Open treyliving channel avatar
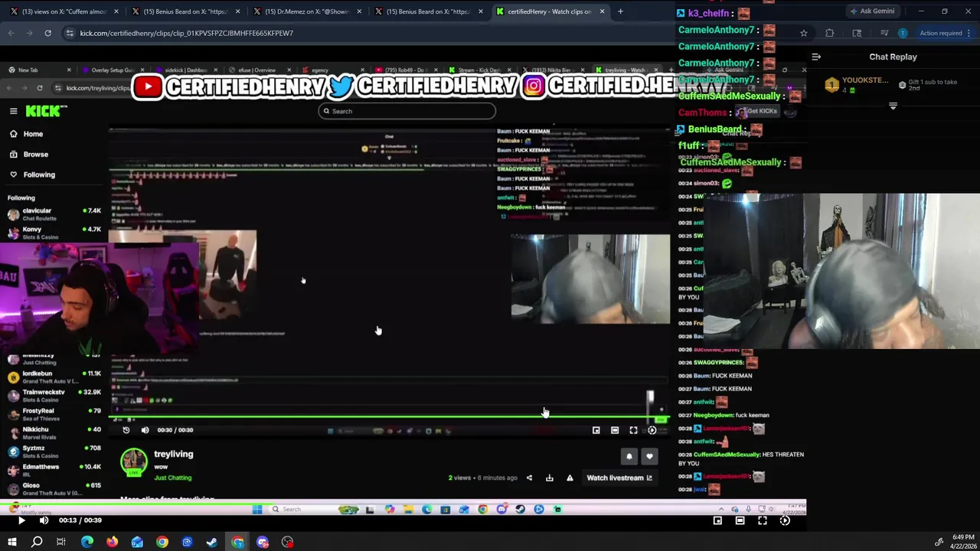The image size is (980, 551). 134,461
